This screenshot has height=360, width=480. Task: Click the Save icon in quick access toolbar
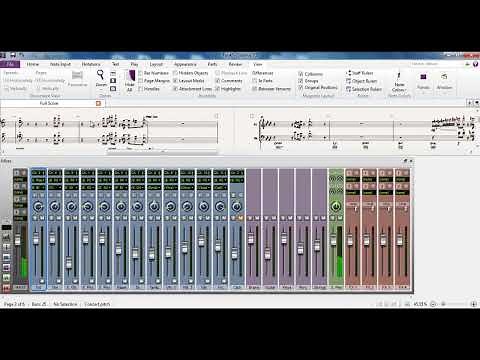click(13, 55)
